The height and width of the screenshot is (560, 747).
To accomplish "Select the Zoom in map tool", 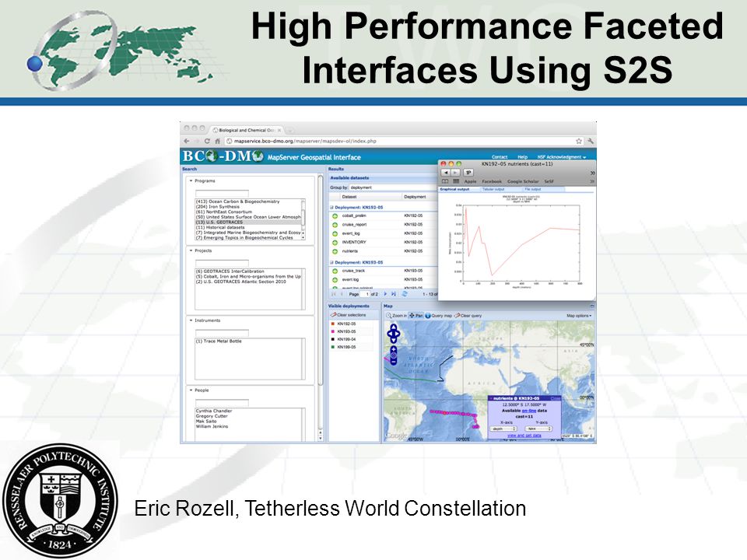I will pyautogui.click(x=396, y=316).
